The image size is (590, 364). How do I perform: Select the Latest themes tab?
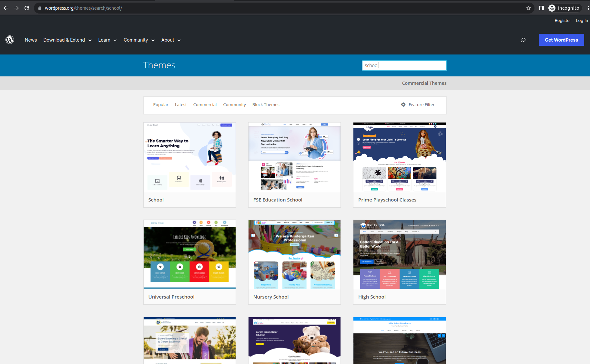[x=181, y=104]
